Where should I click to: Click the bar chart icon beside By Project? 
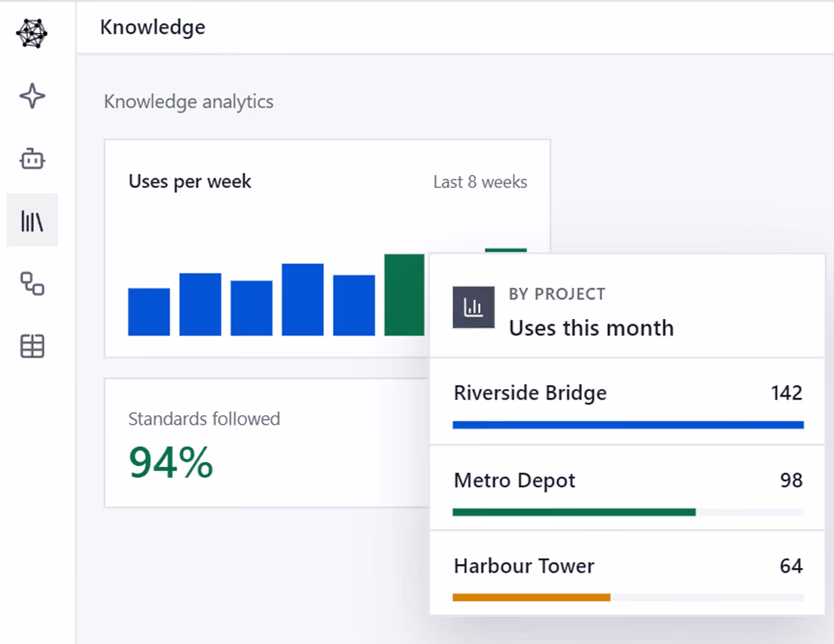tap(473, 308)
